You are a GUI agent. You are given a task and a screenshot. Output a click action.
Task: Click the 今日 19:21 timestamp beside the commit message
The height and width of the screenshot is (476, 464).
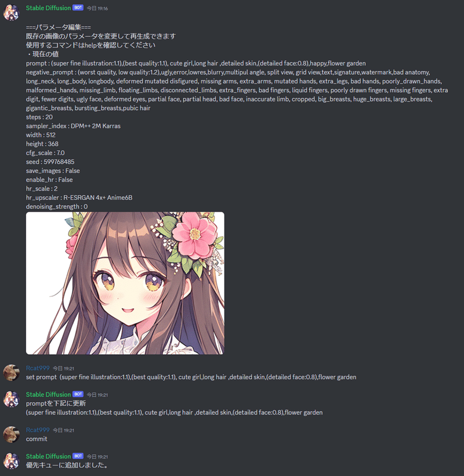pos(63,430)
